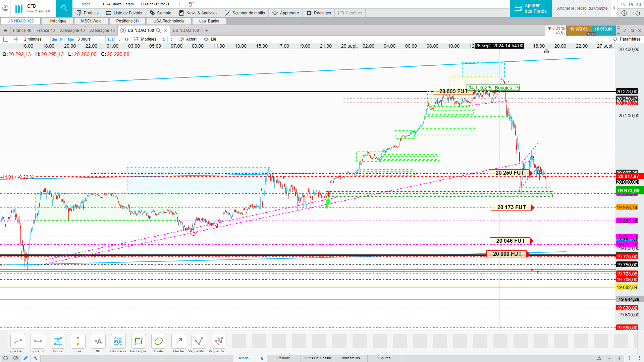The image size is (644, 362).
Task: Click the Ajouter des Fonds button
Action: tap(531, 8)
